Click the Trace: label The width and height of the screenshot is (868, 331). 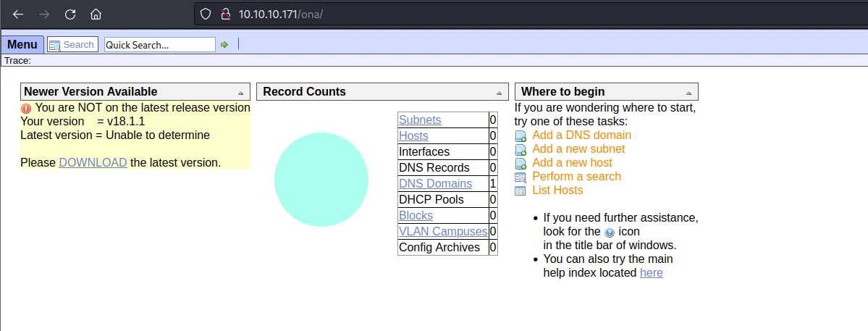(17, 60)
